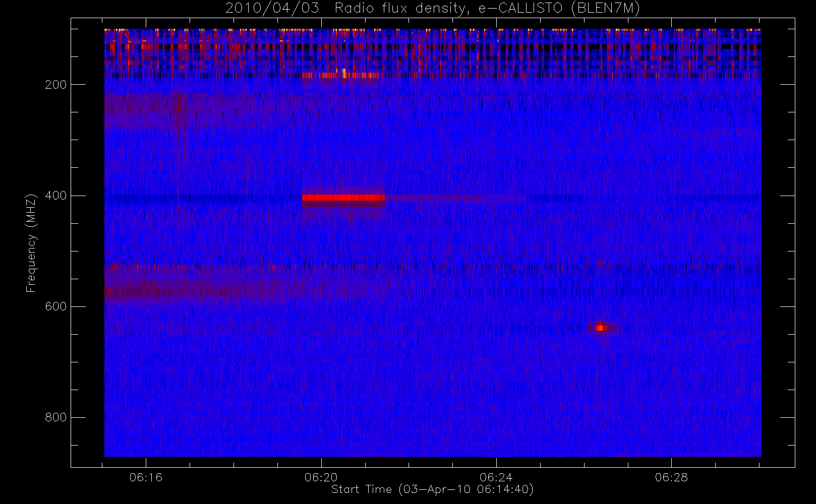Image resolution: width=816 pixels, height=504 pixels.
Task: Click the bright red burst at 400 MHz
Action: [344, 198]
